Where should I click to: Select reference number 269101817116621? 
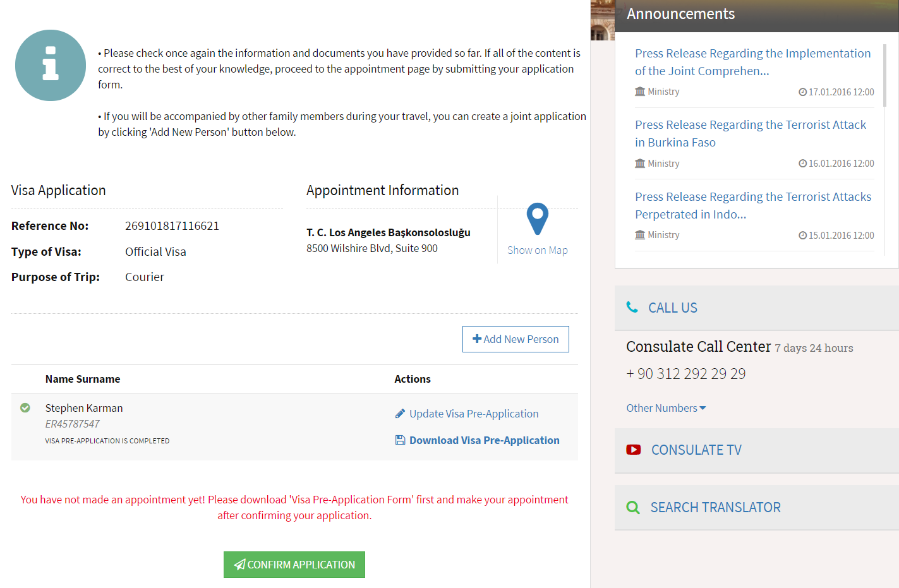(x=172, y=226)
